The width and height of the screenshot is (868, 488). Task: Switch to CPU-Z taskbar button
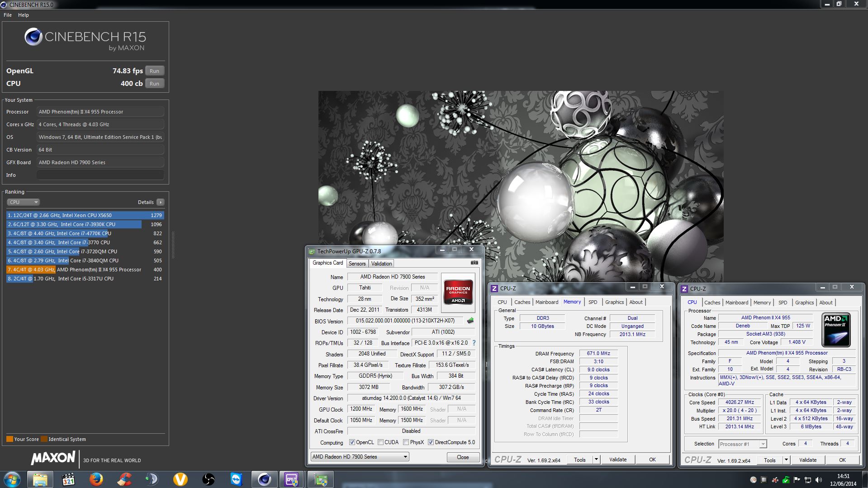pos(292,479)
